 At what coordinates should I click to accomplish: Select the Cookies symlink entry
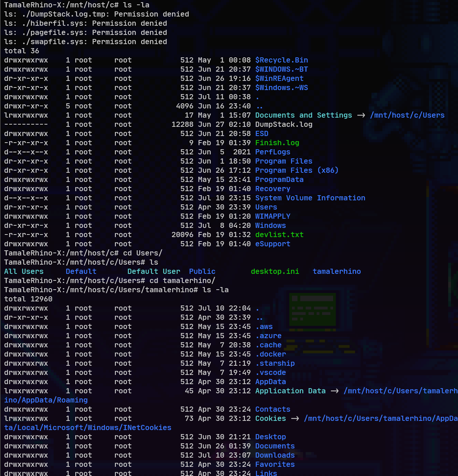[x=270, y=418]
